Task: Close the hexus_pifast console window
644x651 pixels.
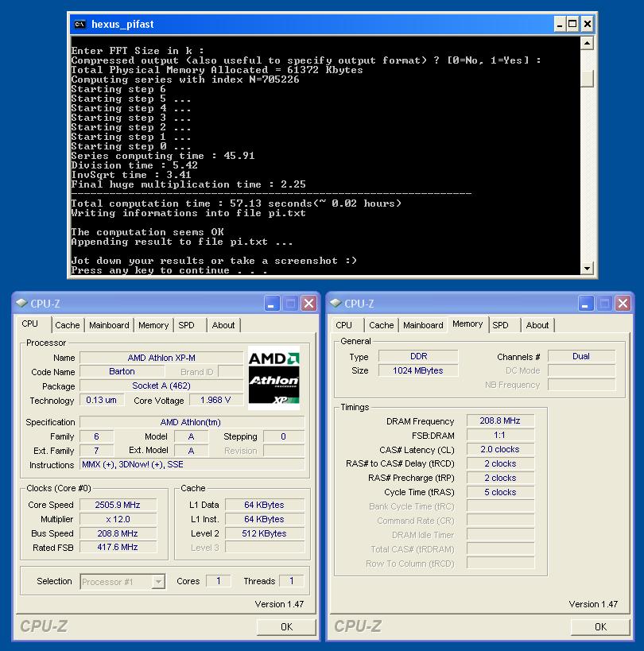Action: pyautogui.click(x=587, y=25)
